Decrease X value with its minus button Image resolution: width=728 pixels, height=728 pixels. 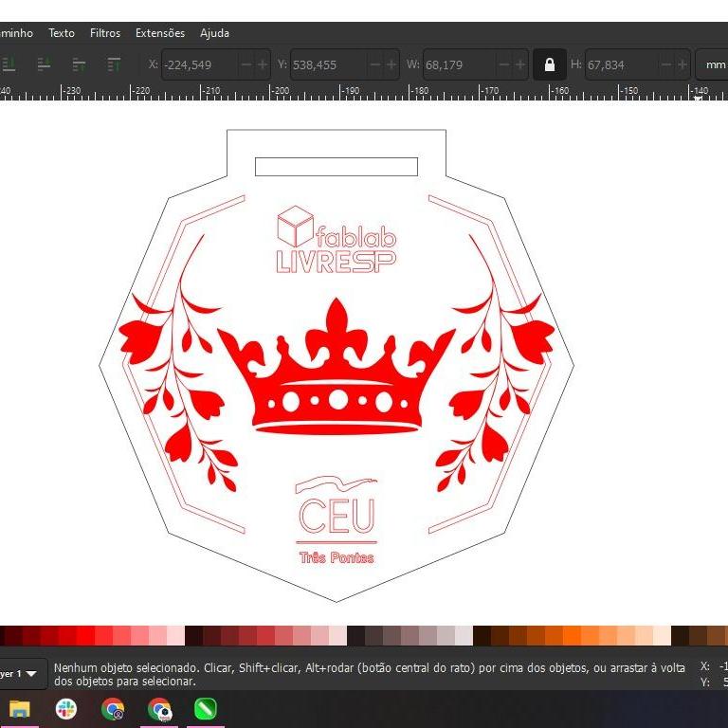click(246, 64)
